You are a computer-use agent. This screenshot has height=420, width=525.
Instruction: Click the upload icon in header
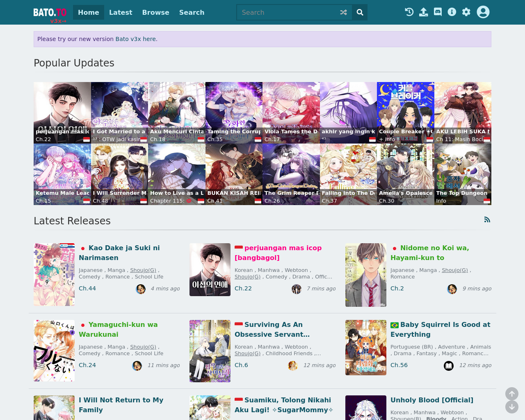(423, 12)
